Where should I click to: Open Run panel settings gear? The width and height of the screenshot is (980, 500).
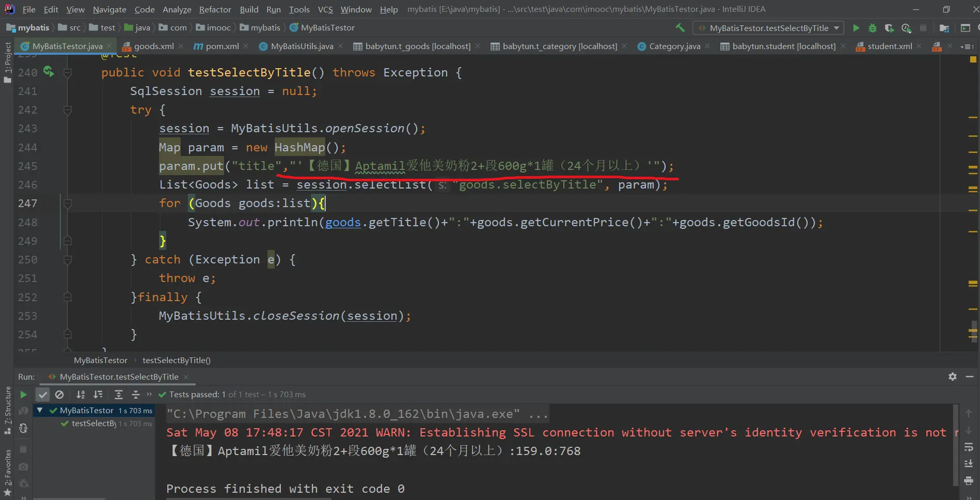(x=953, y=377)
